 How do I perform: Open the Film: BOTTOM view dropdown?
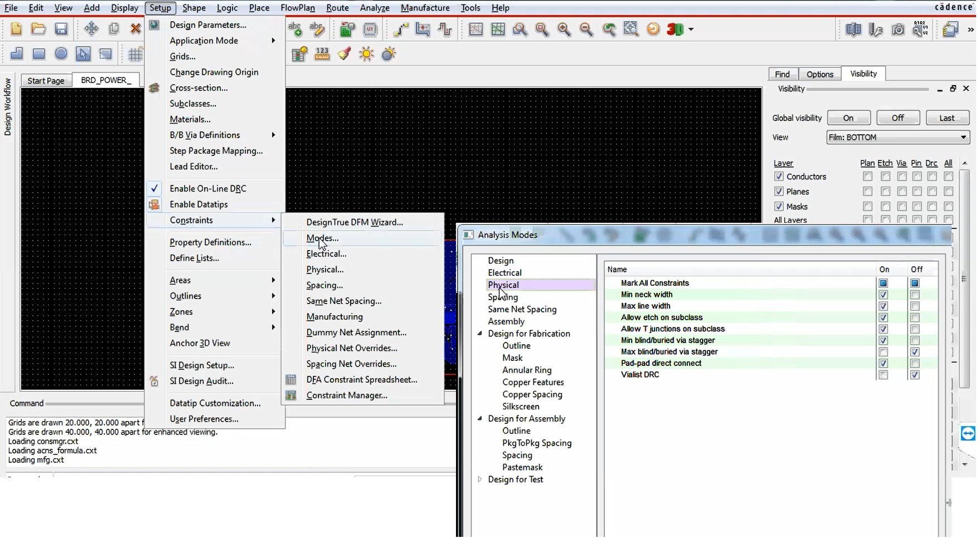point(964,138)
